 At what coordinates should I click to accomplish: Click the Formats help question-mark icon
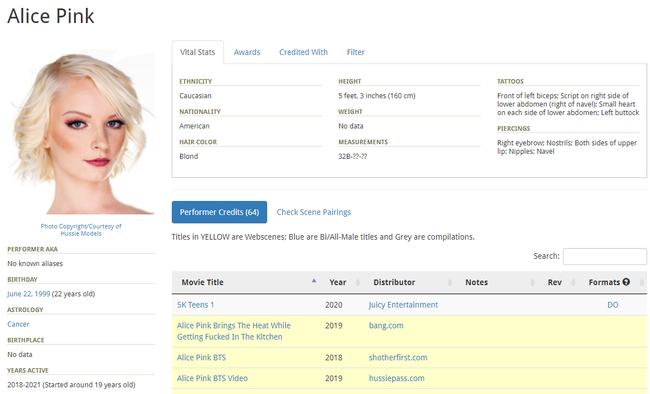point(626,282)
